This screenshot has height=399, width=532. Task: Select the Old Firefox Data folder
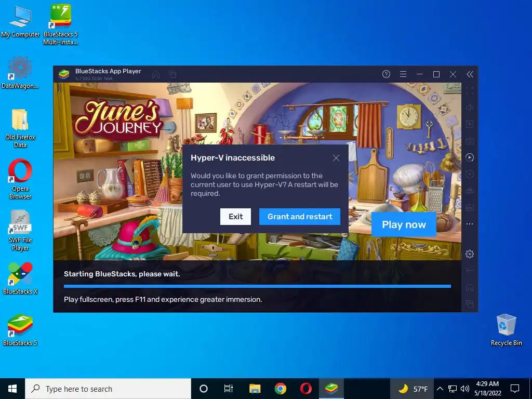(20, 128)
